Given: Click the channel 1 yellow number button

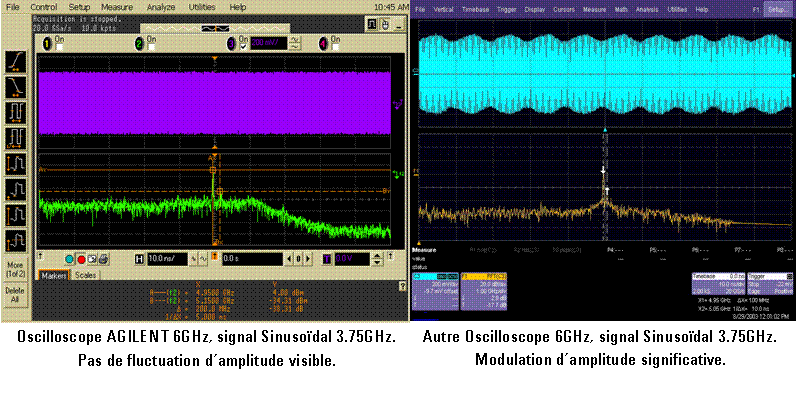Looking at the screenshot, I should click(x=47, y=45).
